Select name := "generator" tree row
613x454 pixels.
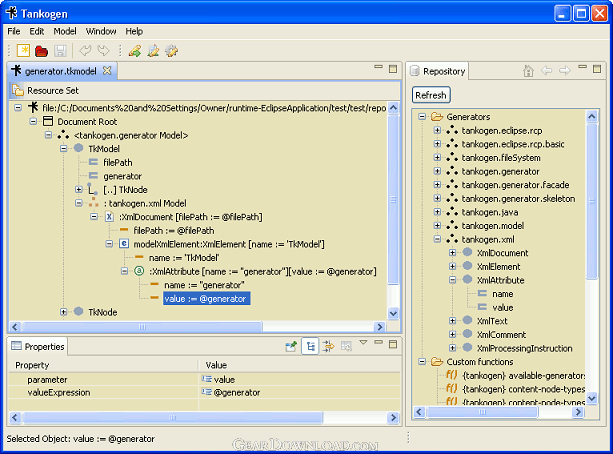coord(204,285)
